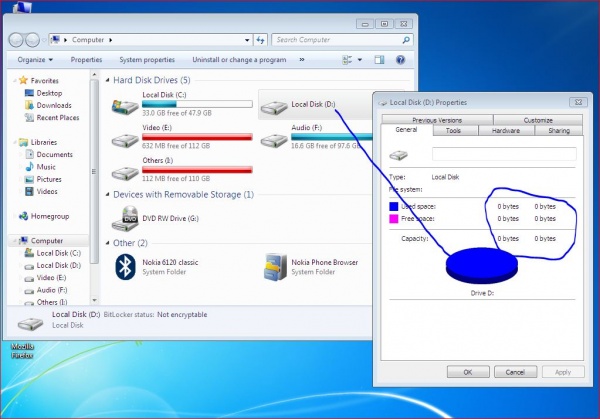The height and width of the screenshot is (419, 600).
Task: Click the Mozilla Firefox desktop shortcut
Action: pos(22,351)
